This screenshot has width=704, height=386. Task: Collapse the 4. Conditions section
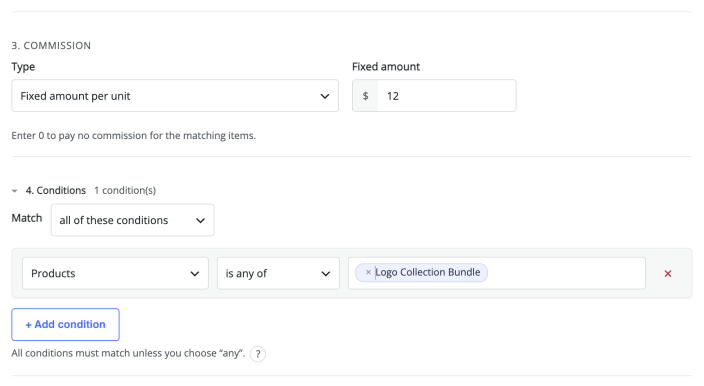click(x=15, y=191)
